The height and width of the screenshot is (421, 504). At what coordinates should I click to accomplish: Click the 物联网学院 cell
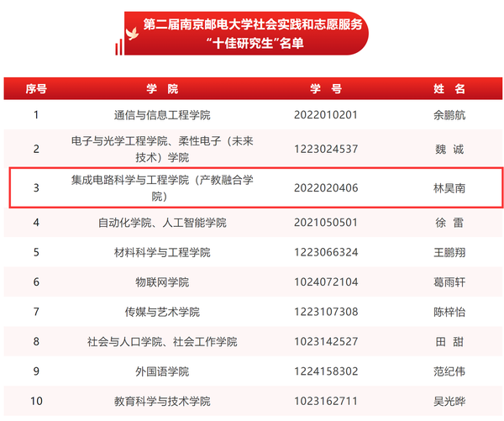pyautogui.click(x=162, y=282)
